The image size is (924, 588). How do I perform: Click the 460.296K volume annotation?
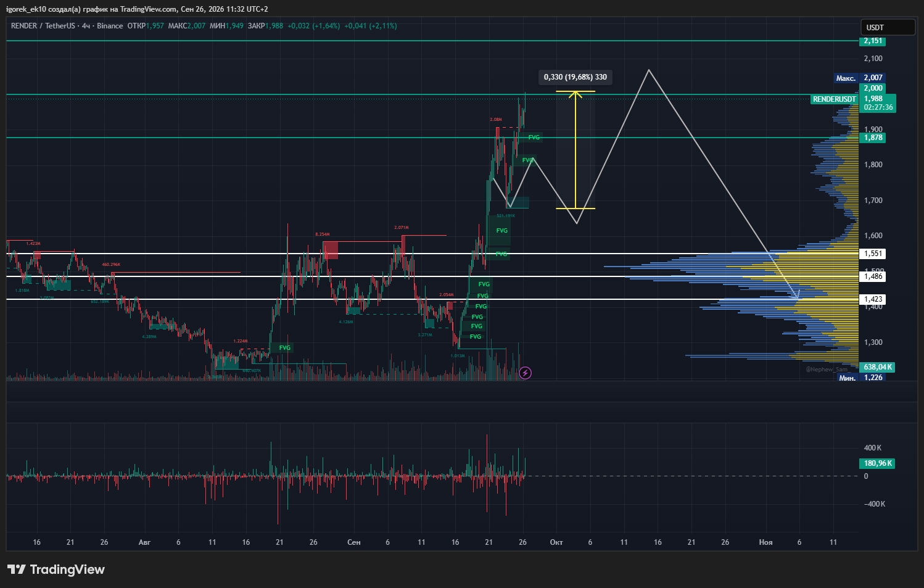click(111, 265)
